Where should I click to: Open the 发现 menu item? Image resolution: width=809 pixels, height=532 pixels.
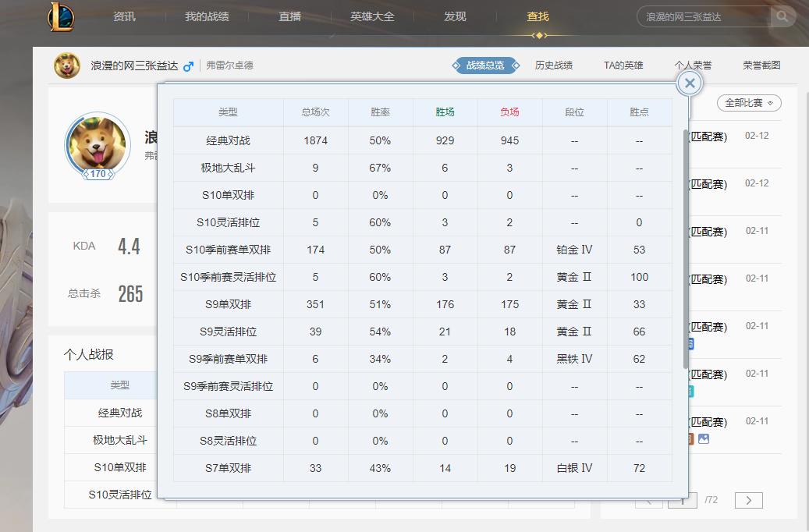(x=455, y=16)
